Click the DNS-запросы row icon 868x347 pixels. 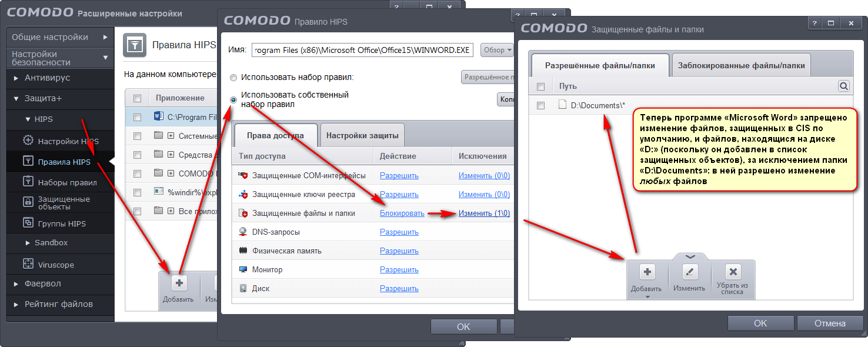coord(243,232)
